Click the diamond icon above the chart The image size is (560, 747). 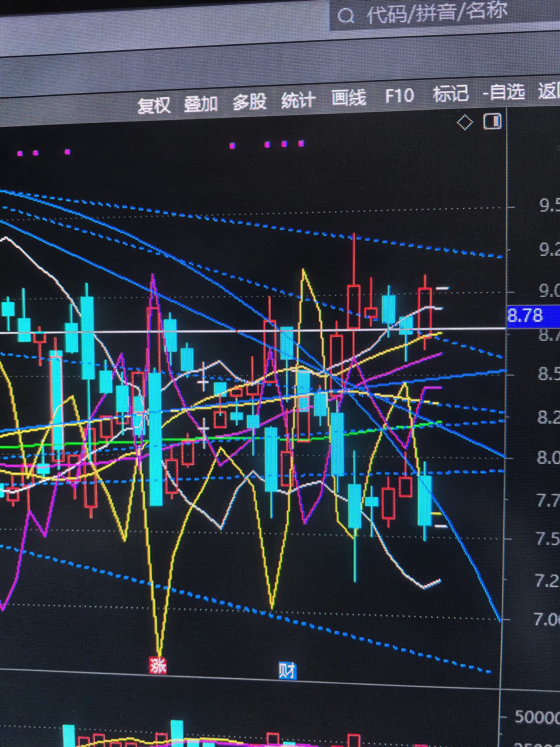point(465,123)
